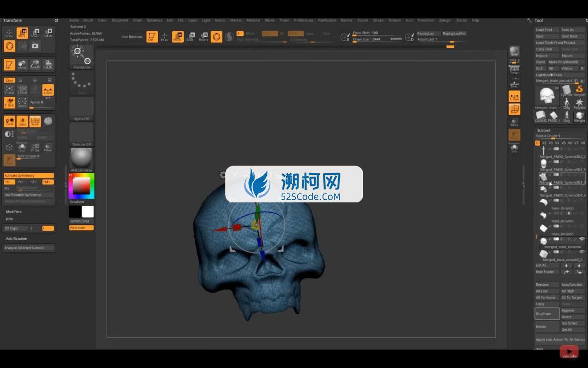Select the Cylinder tool thumbnail
The image size is (588, 368).
pyautogui.click(x=566, y=90)
